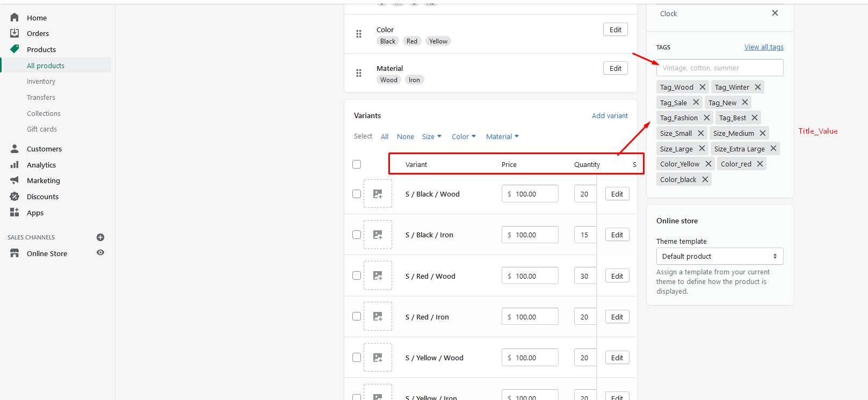This screenshot has height=400, width=868.
Task: Add image to S / Black / Wood variant
Action: pyautogui.click(x=378, y=194)
